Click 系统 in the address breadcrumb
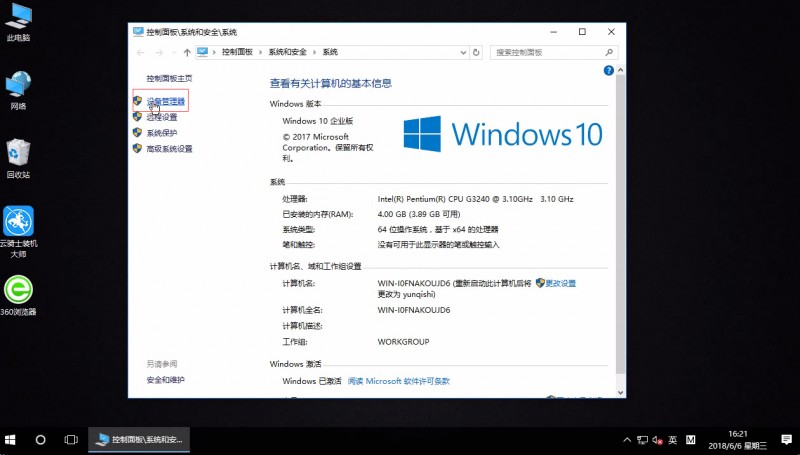The width and height of the screenshot is (800, 455). point(330,52)
